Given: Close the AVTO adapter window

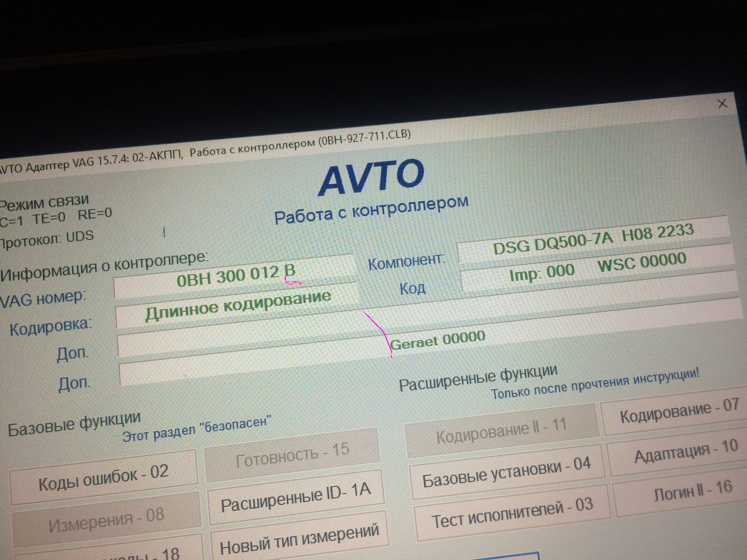Looking at the screenshot, I should (722, 103).
